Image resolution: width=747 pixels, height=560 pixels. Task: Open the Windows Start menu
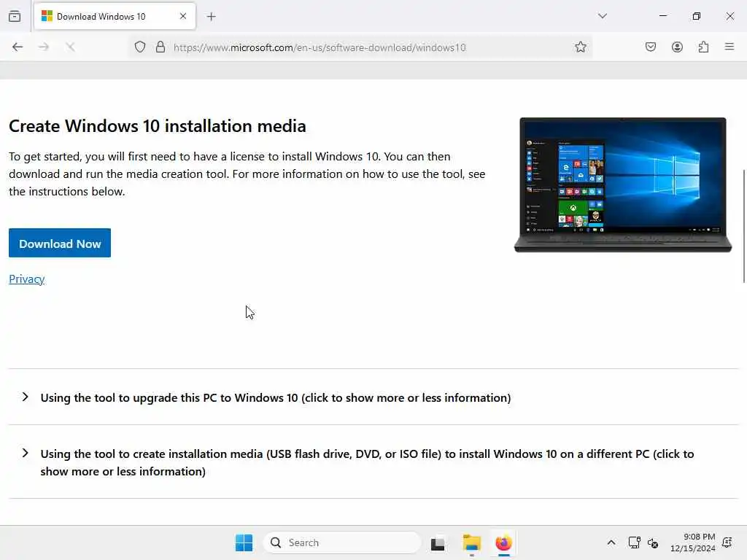[x=244, y=542]
